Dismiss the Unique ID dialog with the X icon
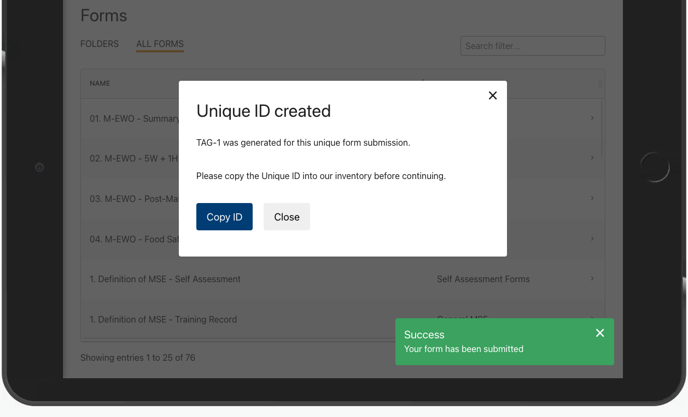The width and height of the screenshot is (688, 417). [493, 95]
